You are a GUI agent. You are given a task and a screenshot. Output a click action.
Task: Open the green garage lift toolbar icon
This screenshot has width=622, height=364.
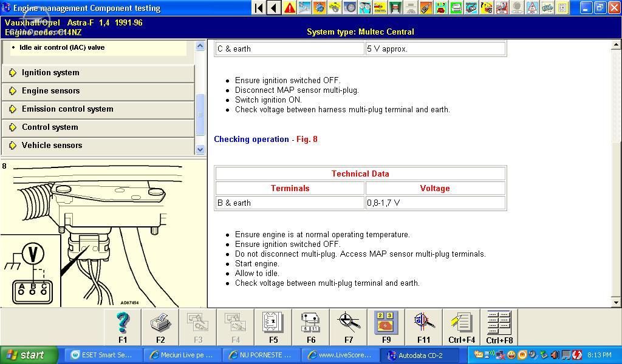395,7
